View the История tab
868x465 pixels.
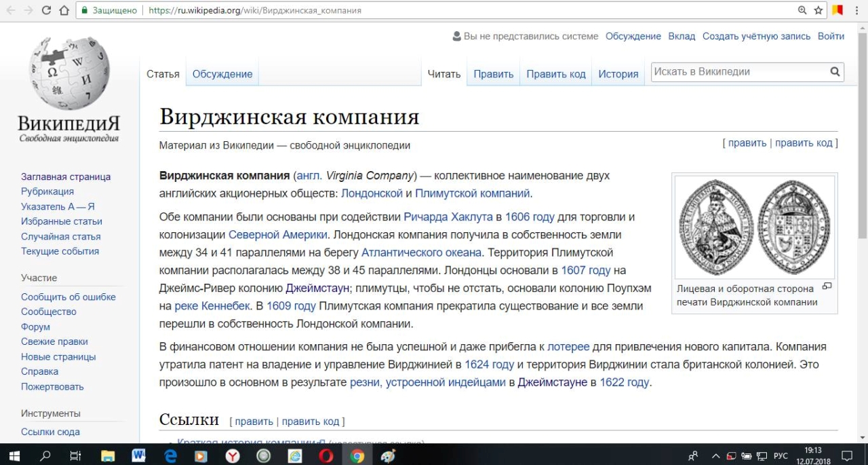click(x=618, y=74)
